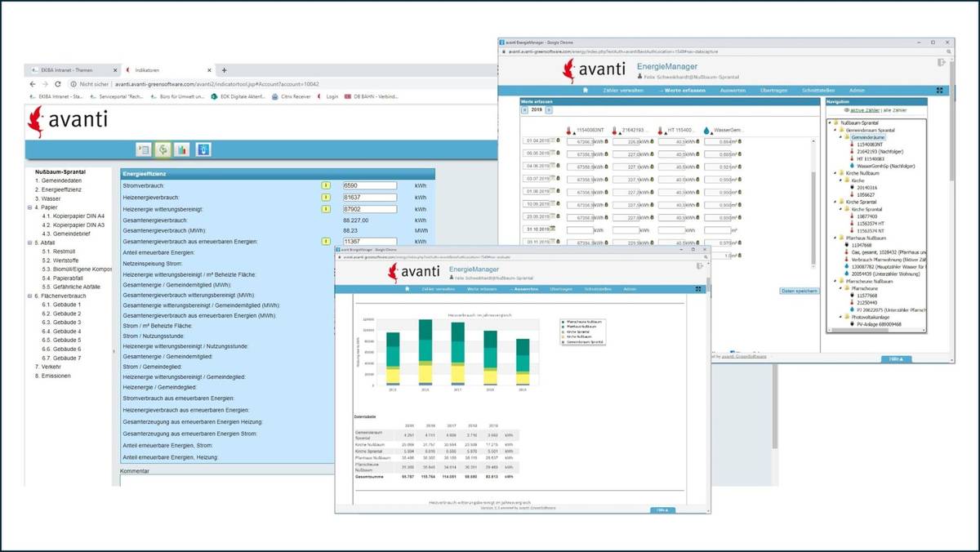The image size is (980, 552).
Task: Click the green refresh icon in avanti toolbar
Action: (x=163, y=149)
